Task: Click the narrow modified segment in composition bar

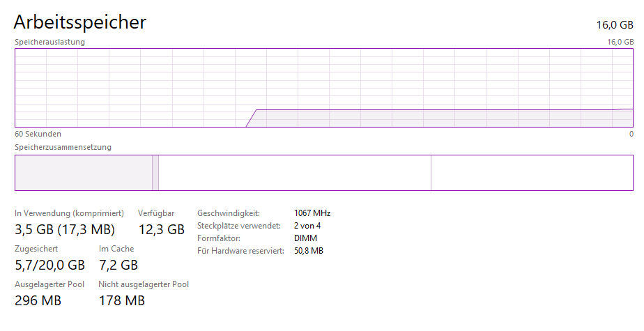Action: (155, 172)
